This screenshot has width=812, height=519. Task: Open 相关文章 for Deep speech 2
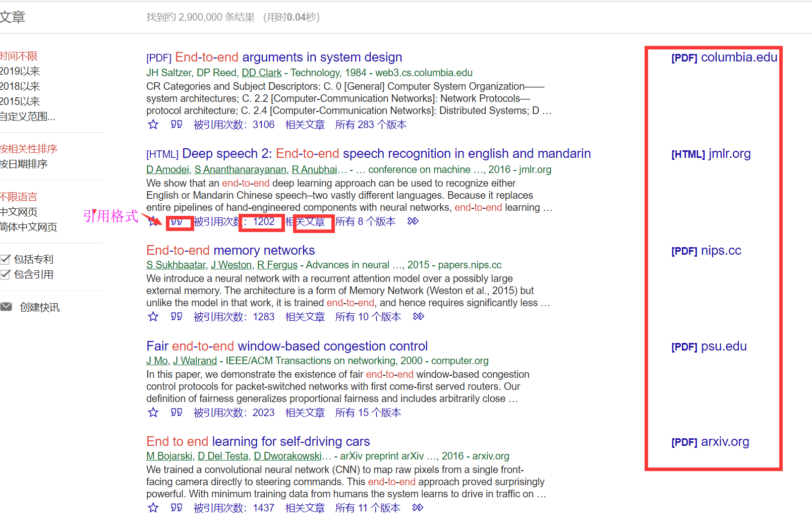coord(305,221)
